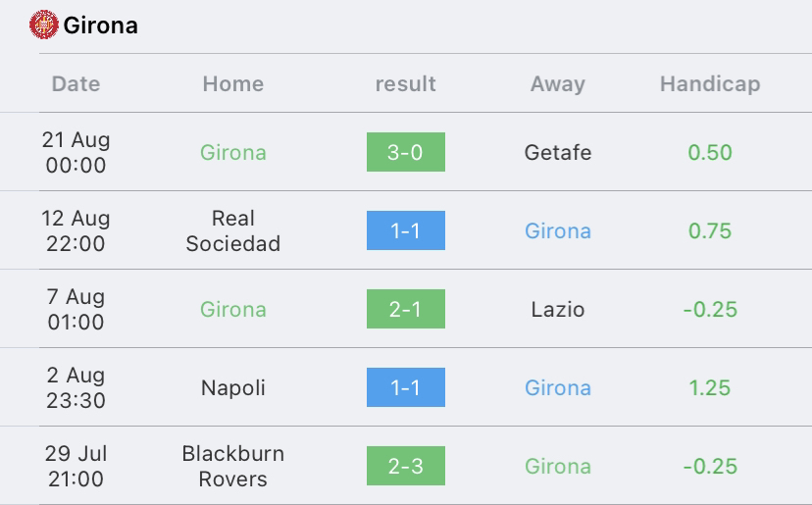Select the result column header
Screen dimensions: 812x505
coord(405,84)
